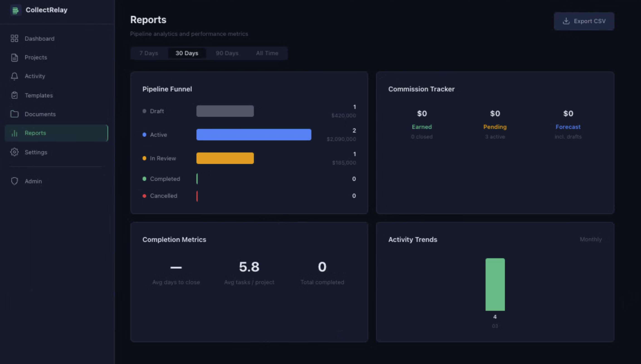Select the Reports chart icon
This screenshot has width=641, height=364.
(x=14, y=133)
